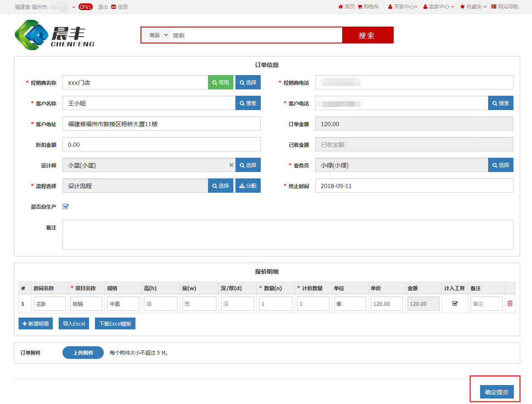The width and height of the screenshot is (532, 404).
Task: Open the 信息 mail icon link
Action: click(119, 7)
